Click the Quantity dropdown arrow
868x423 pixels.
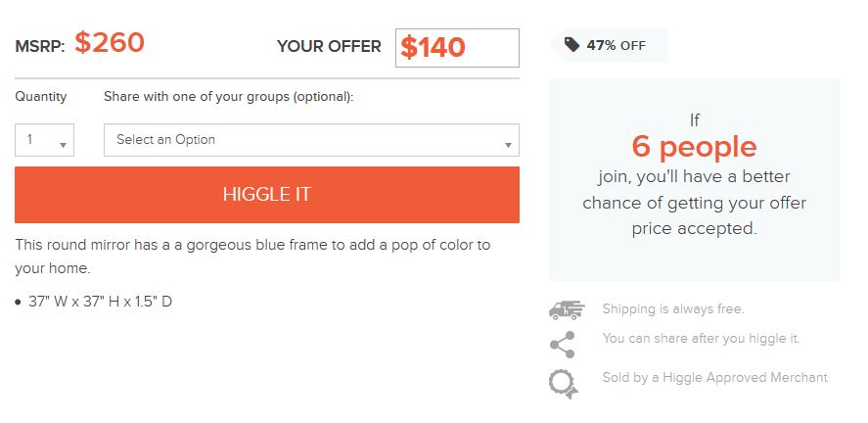pos(63,145)
